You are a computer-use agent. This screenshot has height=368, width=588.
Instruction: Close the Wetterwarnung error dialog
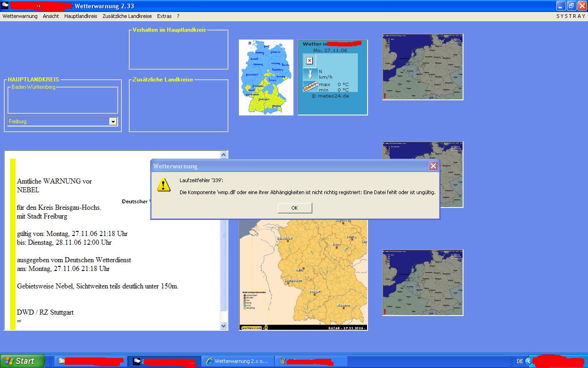click(433, 166)
